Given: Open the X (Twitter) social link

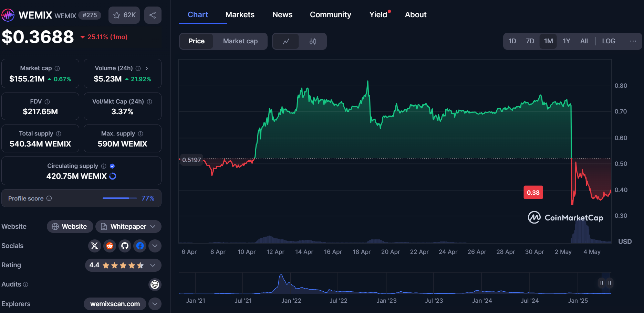Looking at the screenshot, I should pyautogui.click(x=94, y=246).
